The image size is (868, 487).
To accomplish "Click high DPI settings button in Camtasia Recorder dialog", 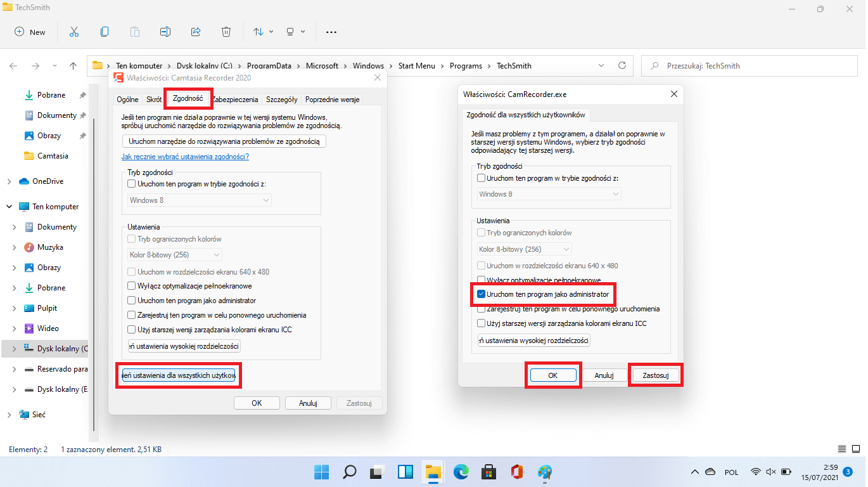I will pyautogui.click(x=184, y=346).
